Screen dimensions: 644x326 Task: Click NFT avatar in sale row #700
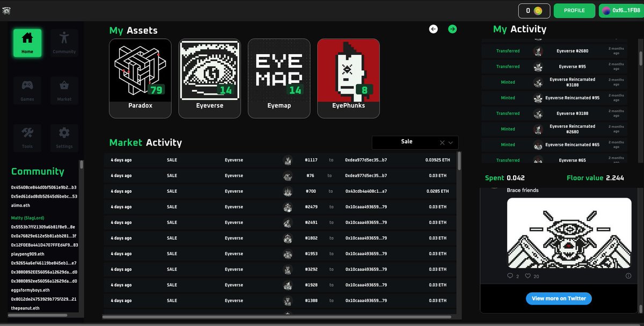click(x=288, y=191)
